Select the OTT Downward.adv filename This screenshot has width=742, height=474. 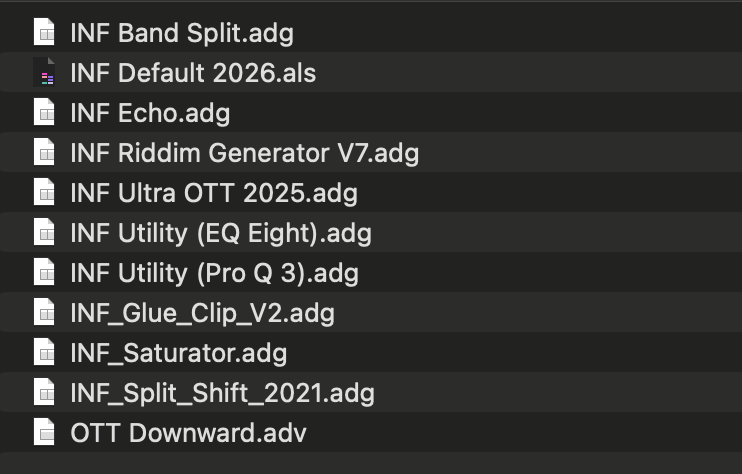click(188, 433)
